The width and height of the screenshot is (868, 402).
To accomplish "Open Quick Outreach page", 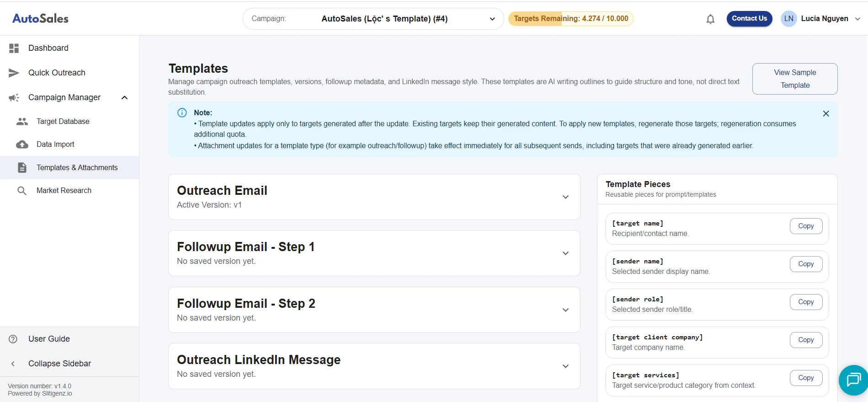I will (x=69, y=73).
